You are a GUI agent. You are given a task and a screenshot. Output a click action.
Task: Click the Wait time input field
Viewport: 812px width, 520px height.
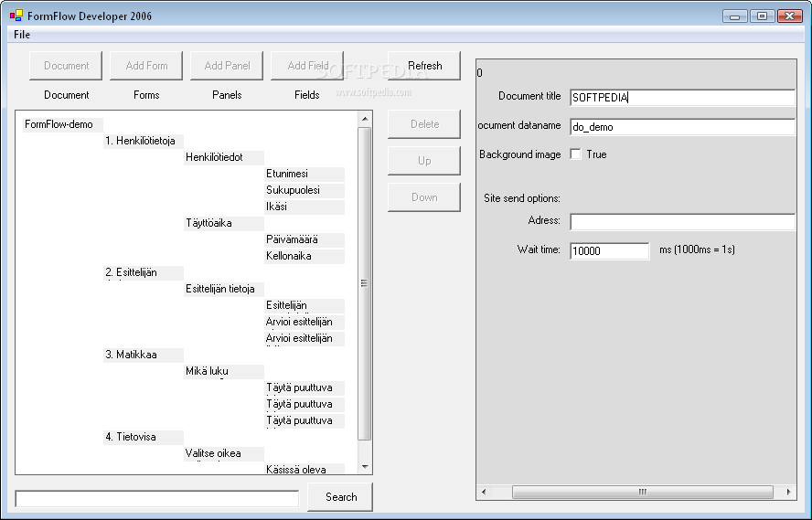[610, 251]
